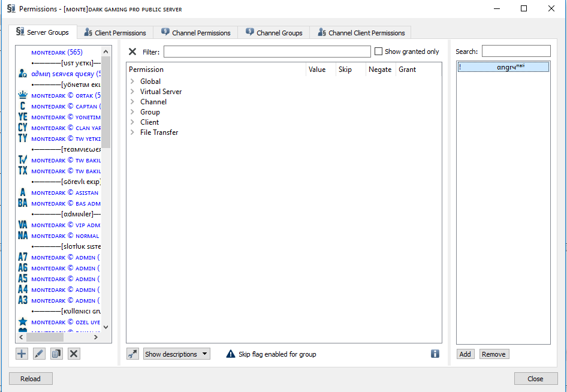
Task: Select the A6 admin group icon
Action: [23, 269]
